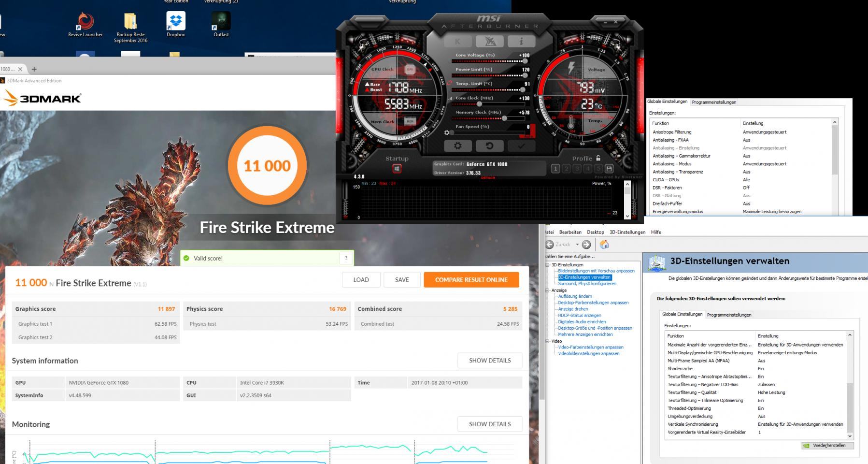Adjust the Core Voltage slider handle
This screenshot has width=868, height=464.
(x=525, y=61)
